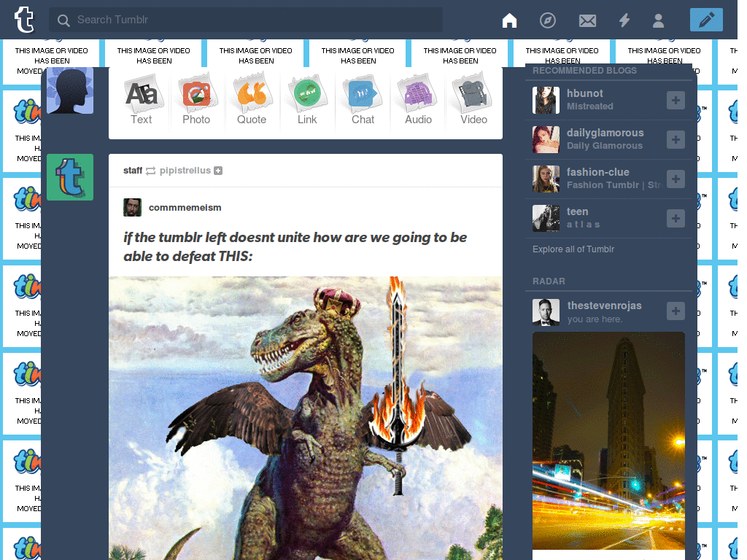Screen dimensions: 747x560
Task: Focus the Search Tumblr field
Action: click(246, 20)
